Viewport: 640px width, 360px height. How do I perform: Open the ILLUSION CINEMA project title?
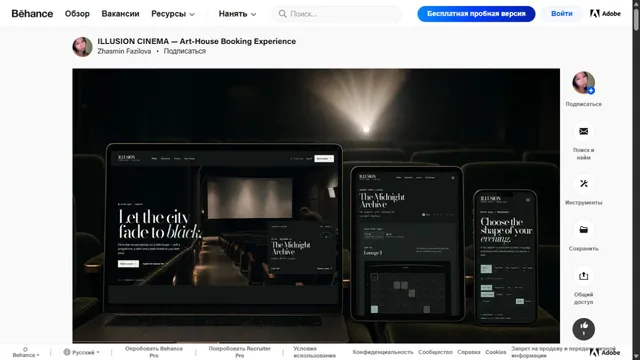point(196,41)
